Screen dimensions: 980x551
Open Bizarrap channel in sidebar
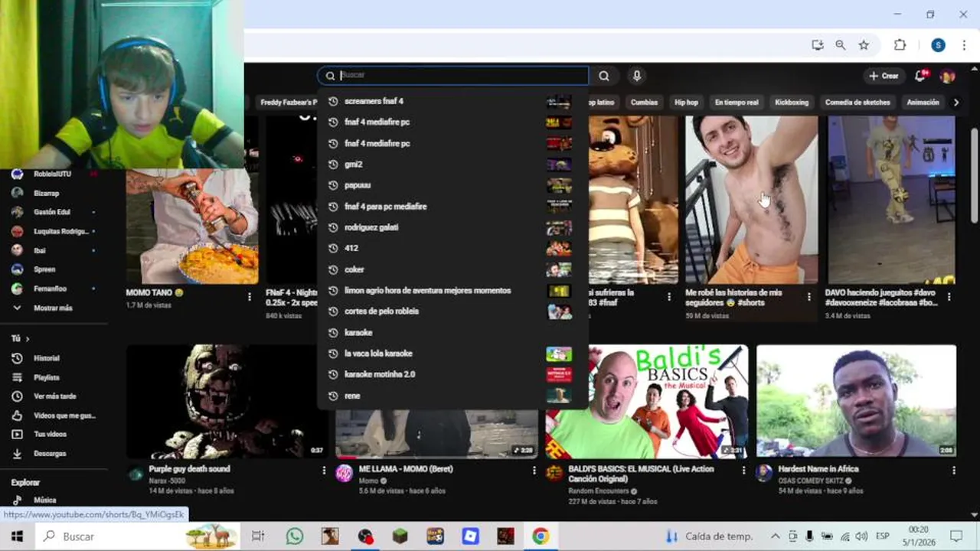click(x=47, y=193)
